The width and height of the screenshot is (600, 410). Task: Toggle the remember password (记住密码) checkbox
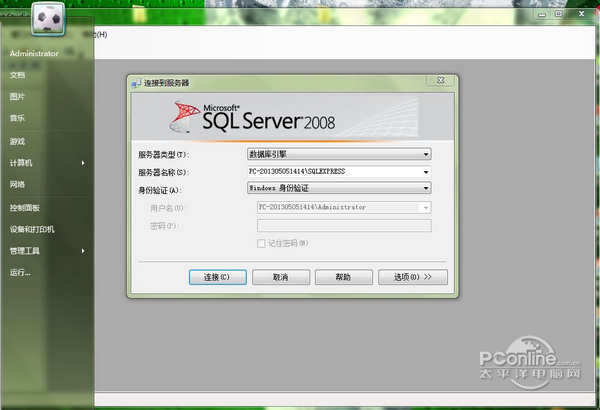tap(261, 243)
